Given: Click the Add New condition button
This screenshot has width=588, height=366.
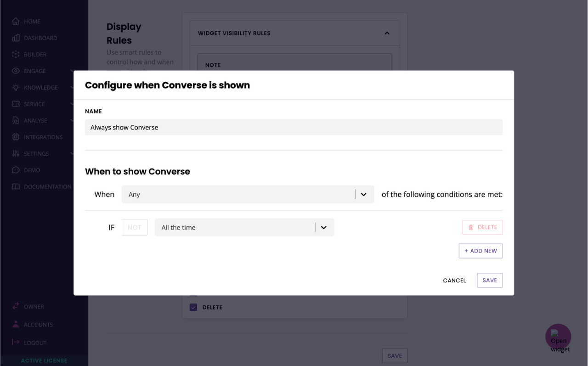Looking at the screenshot, I should [481, 251].
